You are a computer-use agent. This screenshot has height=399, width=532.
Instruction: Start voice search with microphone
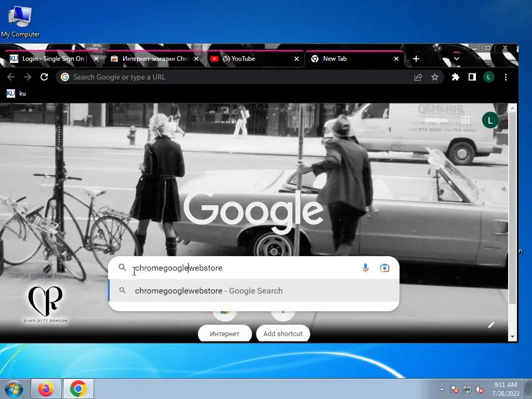click(365, 268)
